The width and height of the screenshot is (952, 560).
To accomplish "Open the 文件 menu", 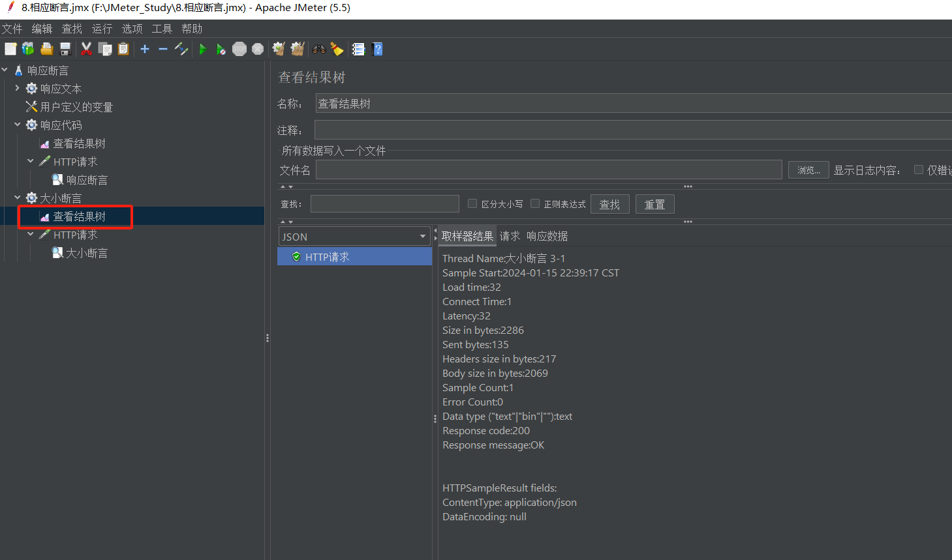I will (x=12, y=29).
